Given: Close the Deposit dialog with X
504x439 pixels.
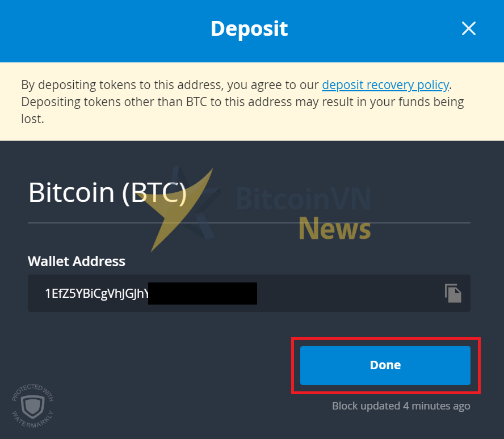Looking at the screenshot, I should click(x=469, y=28).
